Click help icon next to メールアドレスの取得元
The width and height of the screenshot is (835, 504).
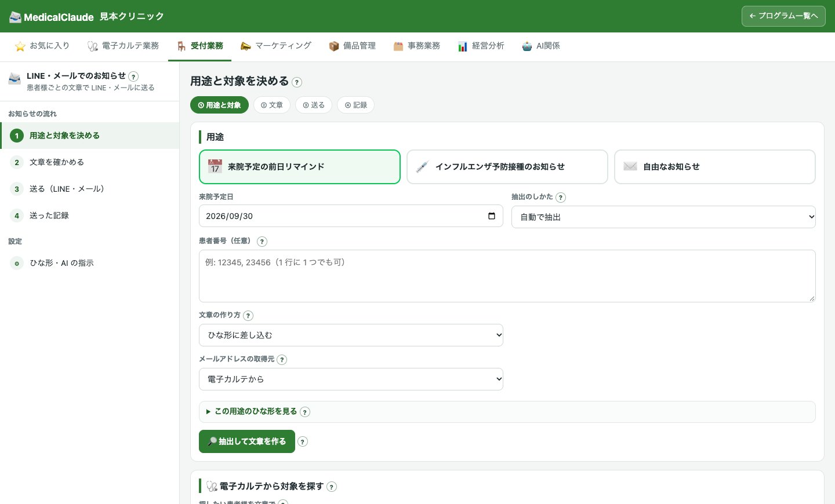tap(282, 360)
